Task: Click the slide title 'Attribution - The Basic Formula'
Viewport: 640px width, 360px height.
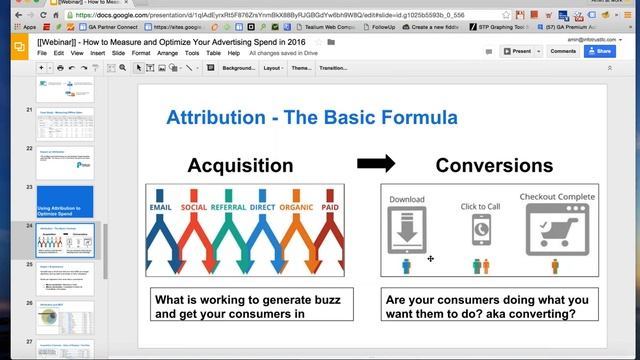Action: coord(312,118)
